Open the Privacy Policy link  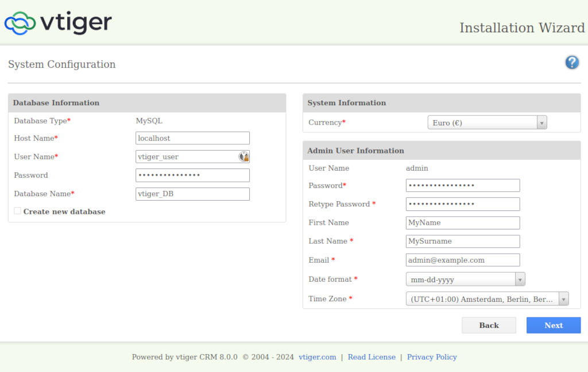[432, 357]
